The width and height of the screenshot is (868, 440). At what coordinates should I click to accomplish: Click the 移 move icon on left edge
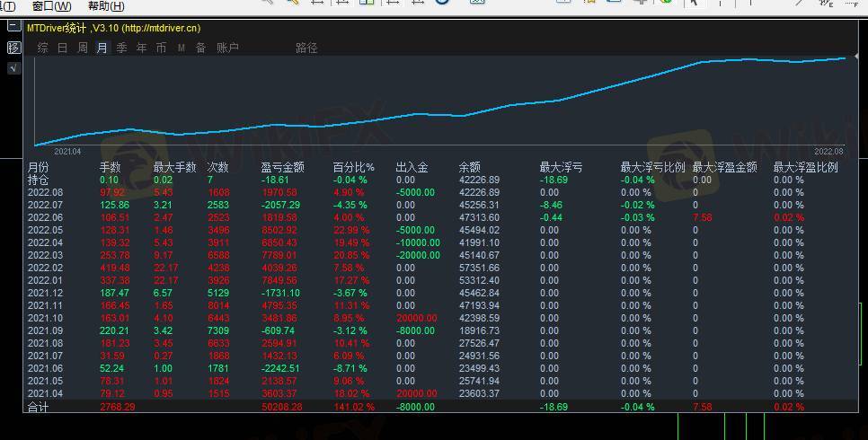[x=14, y=47]
